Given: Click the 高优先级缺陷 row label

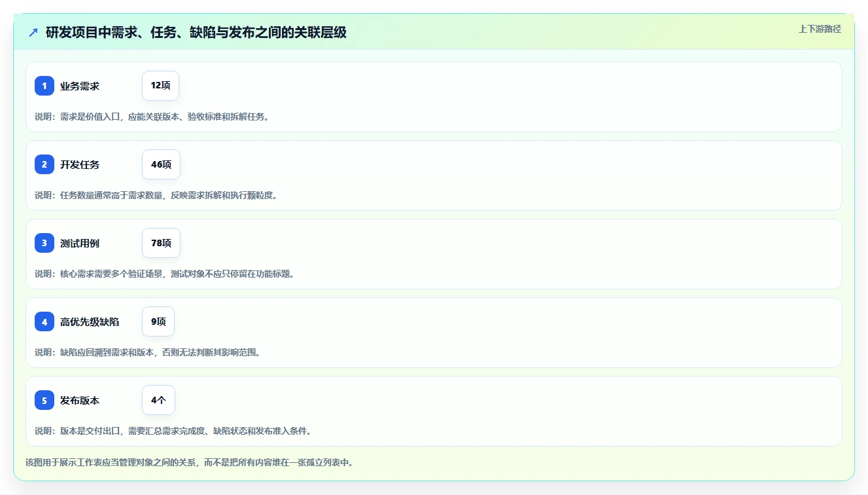Looking at the screenshot, I should tap(90, 321).
